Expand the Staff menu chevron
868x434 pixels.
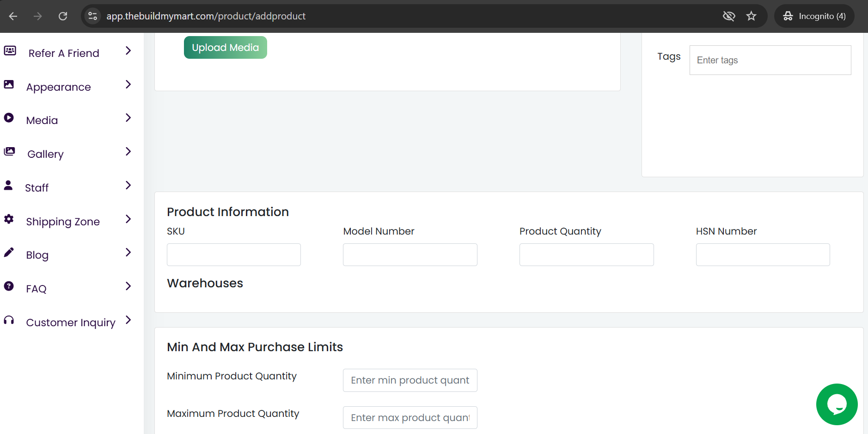point(128,185)
